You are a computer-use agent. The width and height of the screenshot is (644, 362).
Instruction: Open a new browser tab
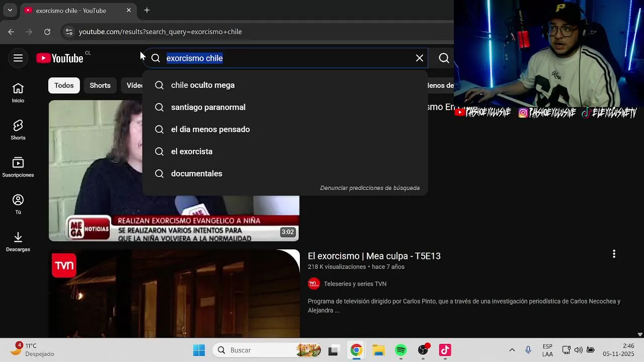147,10
